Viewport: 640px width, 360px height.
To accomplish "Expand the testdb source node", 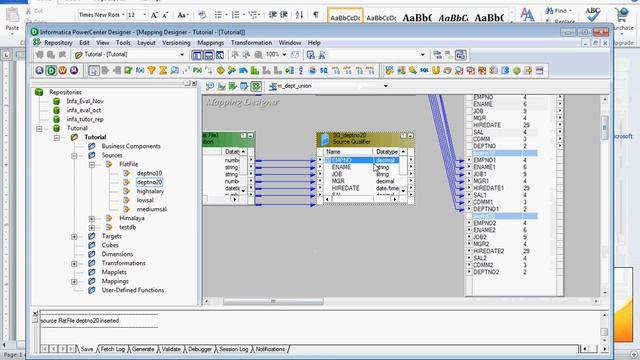I will [x=92, y=227].
